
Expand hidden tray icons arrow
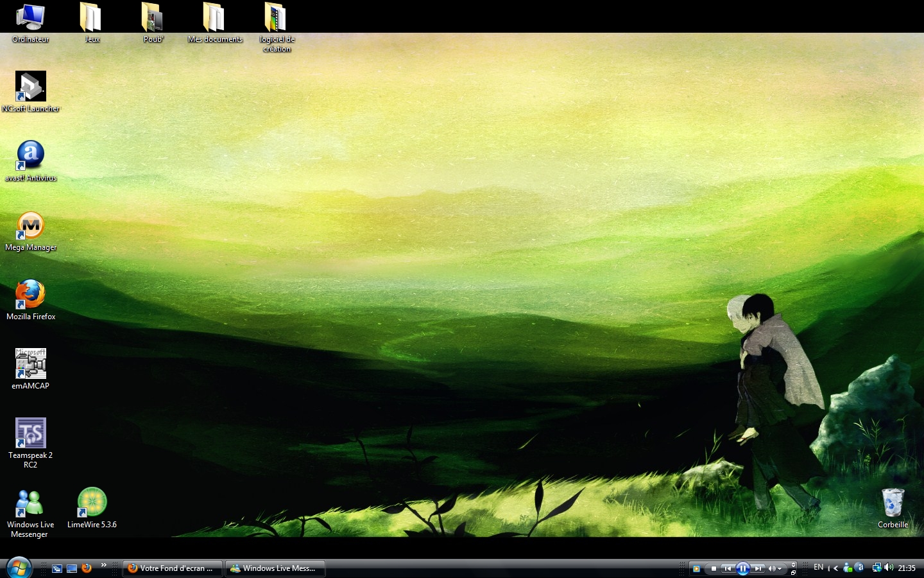835,568
